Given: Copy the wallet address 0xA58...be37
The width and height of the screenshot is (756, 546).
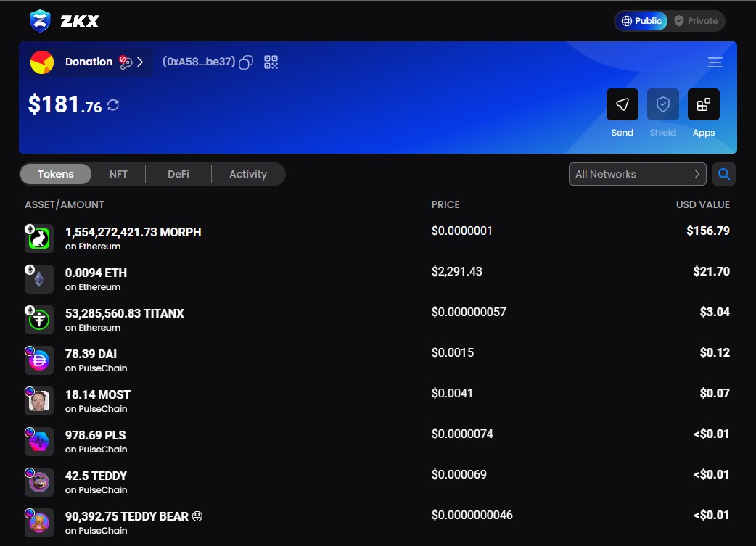Looking at the screenshot, I should tap(246, 62).
